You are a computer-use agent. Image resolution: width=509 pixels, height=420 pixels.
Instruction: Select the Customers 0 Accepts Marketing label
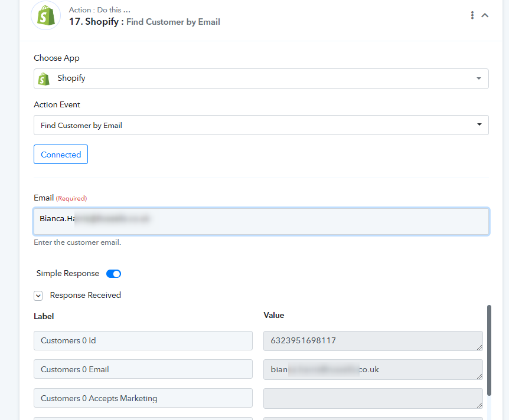pyautogui.click(x=143, y=398)
